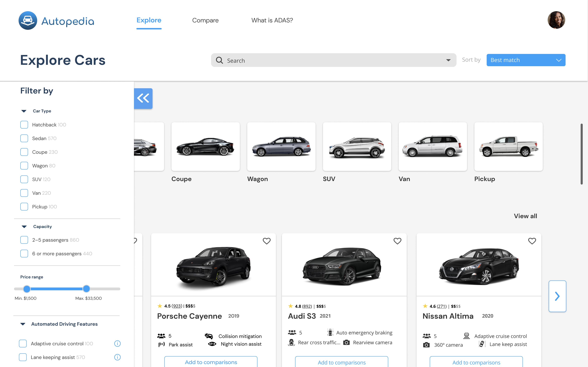Viewport: 588px width, 367px height.
Task: Click the View all link
Action: 525,216
